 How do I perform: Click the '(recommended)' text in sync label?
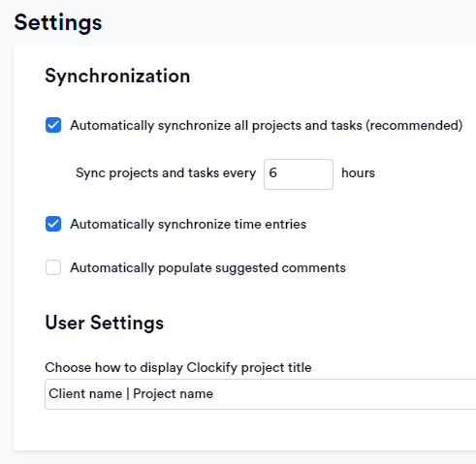tap(414, 125)
